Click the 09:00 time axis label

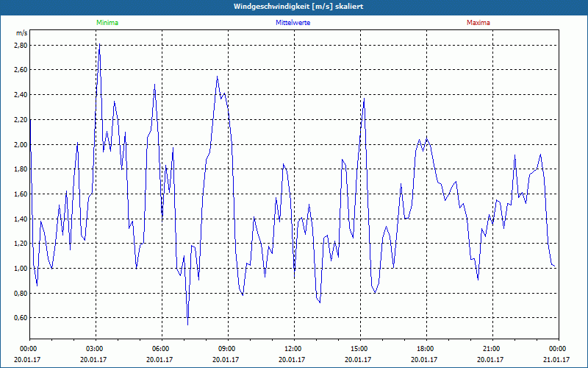[228, 349]
